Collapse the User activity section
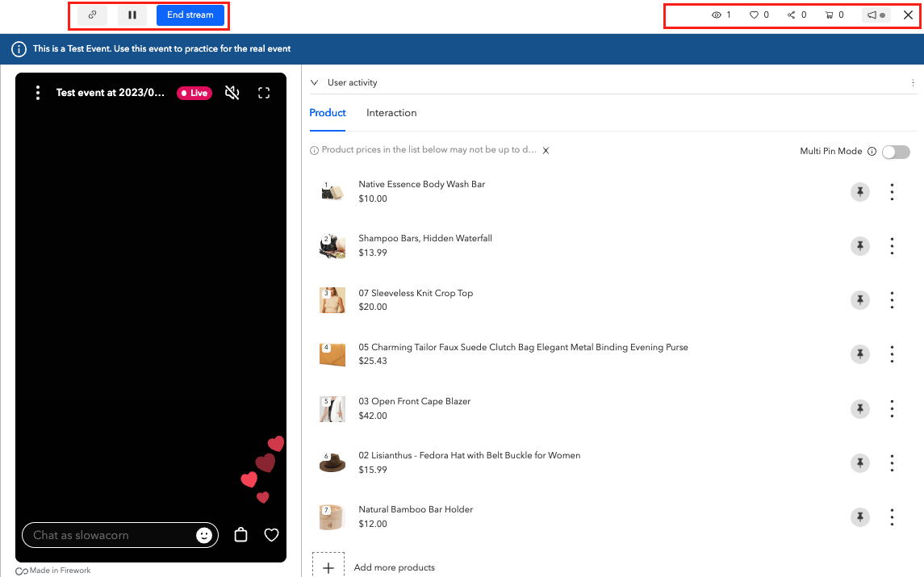The image size is (924, 577). (x=314, y=82)
